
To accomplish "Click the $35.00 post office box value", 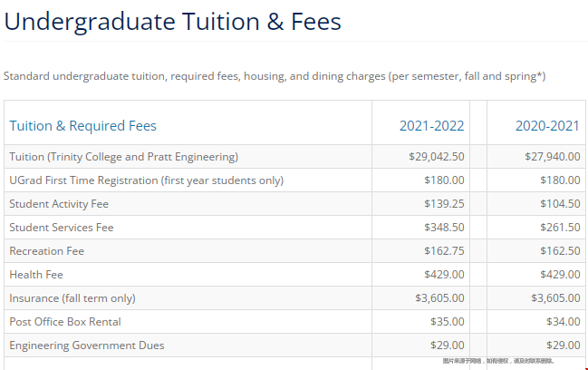I will coord(448,322).
